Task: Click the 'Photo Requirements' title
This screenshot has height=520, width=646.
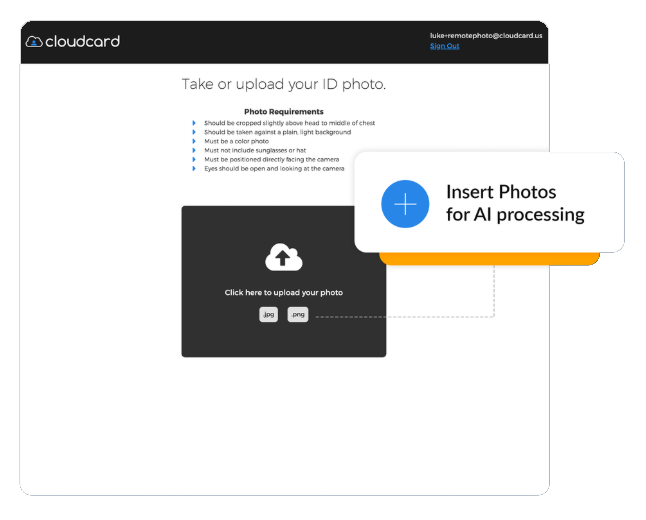Action: coord(283,112)
